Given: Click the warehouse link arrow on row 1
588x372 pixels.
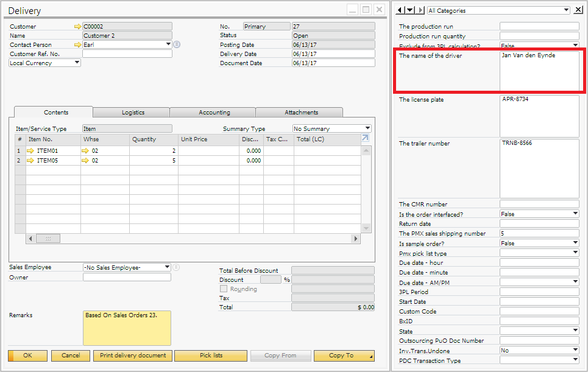Looking at the screenshot, I should coord(86,151).
